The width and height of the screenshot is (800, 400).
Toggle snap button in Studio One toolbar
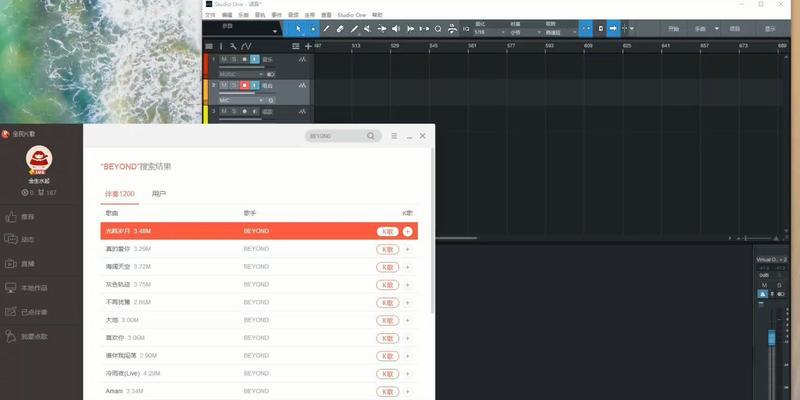click(586, 29)
